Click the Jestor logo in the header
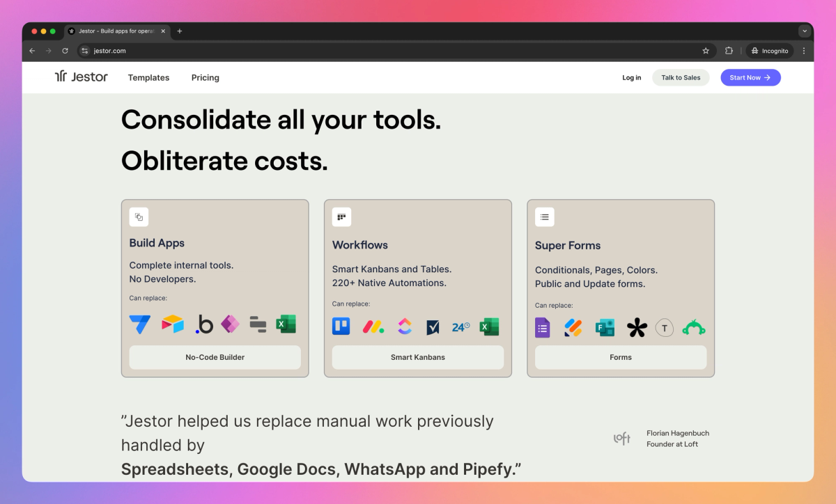 point(82,77)
